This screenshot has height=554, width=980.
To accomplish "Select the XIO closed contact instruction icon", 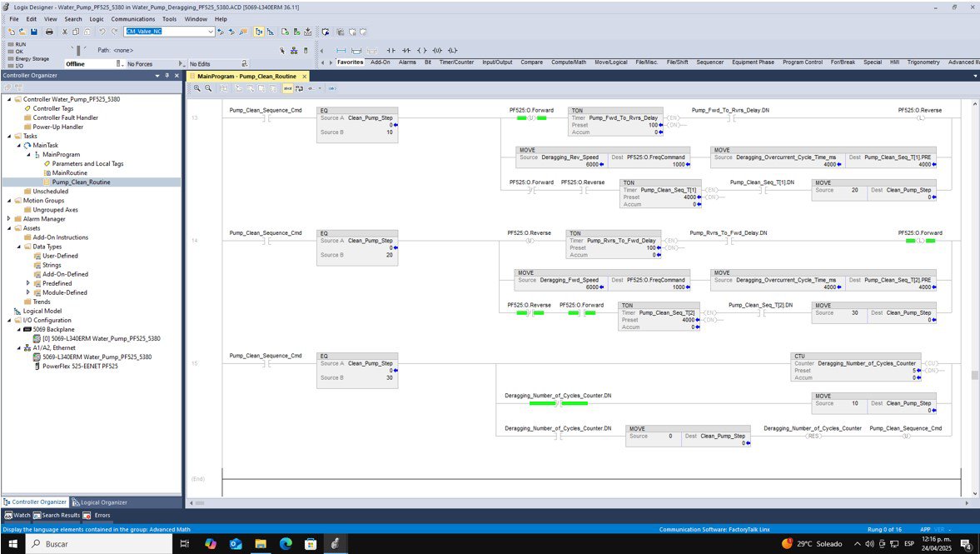I will pyautogui.click(x=406, y=51).
